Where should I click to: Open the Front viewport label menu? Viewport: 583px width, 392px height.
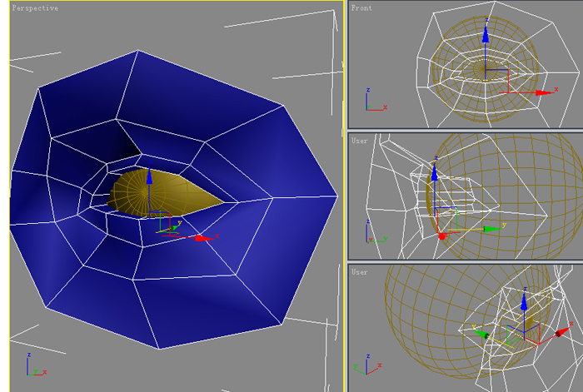pyautogui.click(x=361, y=7)
